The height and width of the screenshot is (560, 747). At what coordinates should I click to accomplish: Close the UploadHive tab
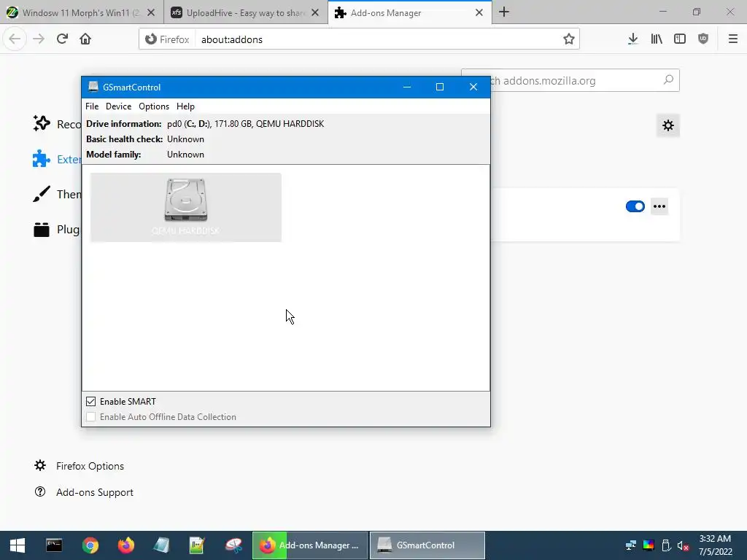click(x=315, y=13)
